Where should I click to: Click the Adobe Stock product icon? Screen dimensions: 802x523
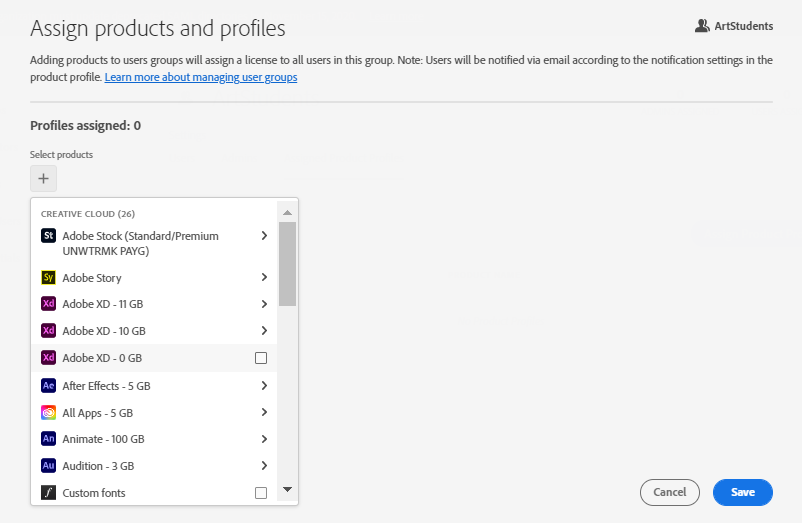(48, 236)
